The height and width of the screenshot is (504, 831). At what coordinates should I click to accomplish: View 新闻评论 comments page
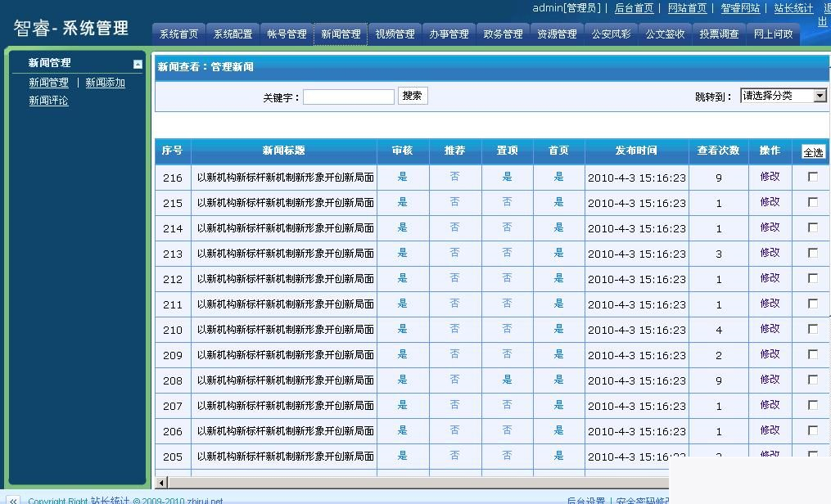pos(47,100)
